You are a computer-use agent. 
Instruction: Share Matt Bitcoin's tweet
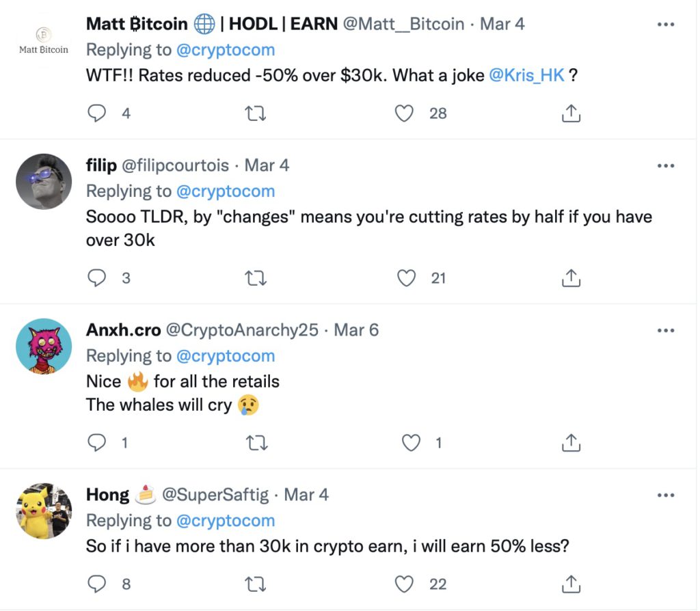(571, 113)
